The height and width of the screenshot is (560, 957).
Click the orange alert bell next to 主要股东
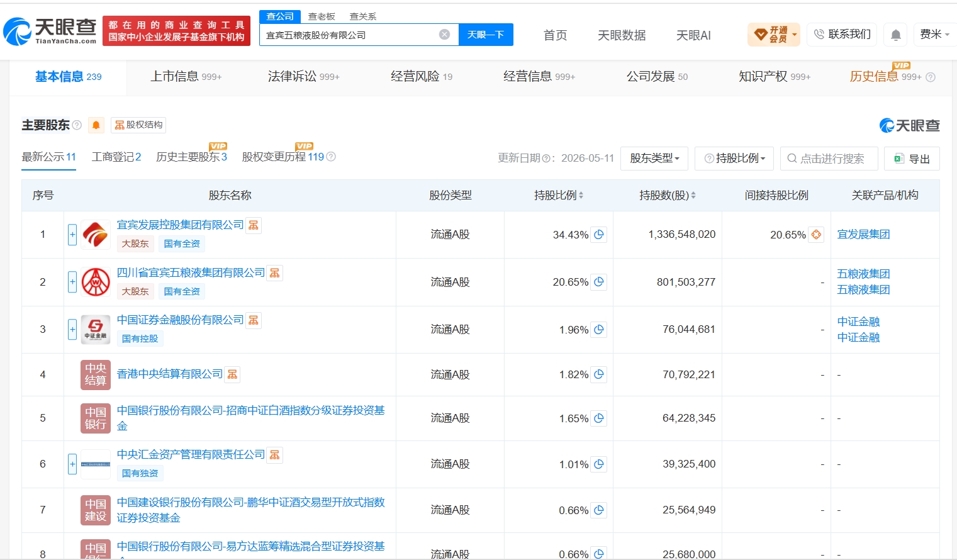[x=96, y=125]
